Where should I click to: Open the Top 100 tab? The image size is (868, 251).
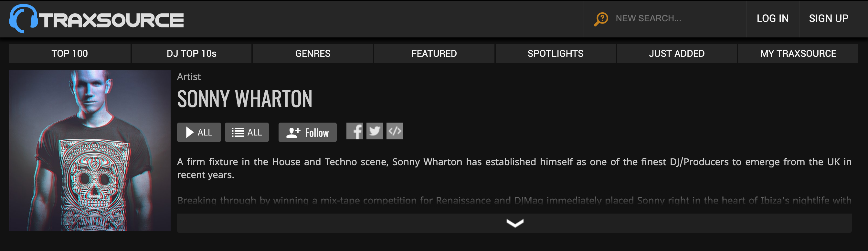pyautogui.click(x=70, y=54)
